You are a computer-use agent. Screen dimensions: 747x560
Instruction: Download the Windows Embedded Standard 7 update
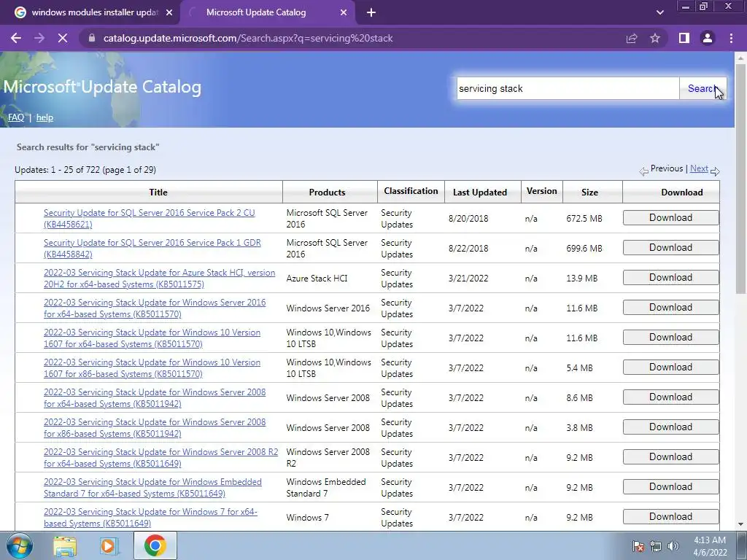click(x=671, y=487)
